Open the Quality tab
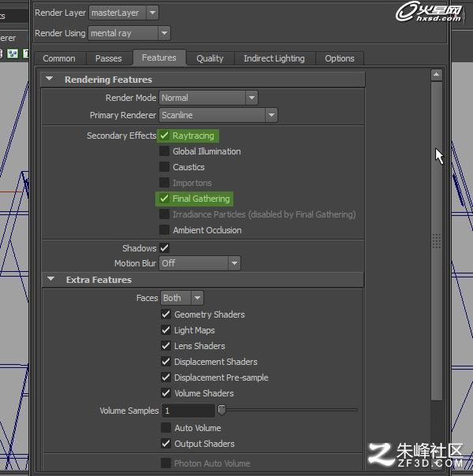This screenshot has width=473, height=476. (x=210, y=58)
